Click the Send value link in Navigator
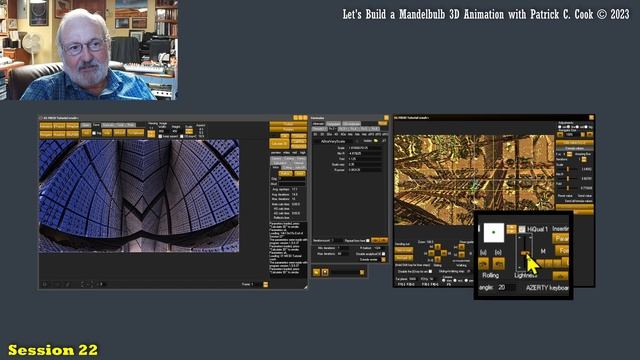Image resolution: width=640 pixels, height=360 pixels. tap(585, 196)
